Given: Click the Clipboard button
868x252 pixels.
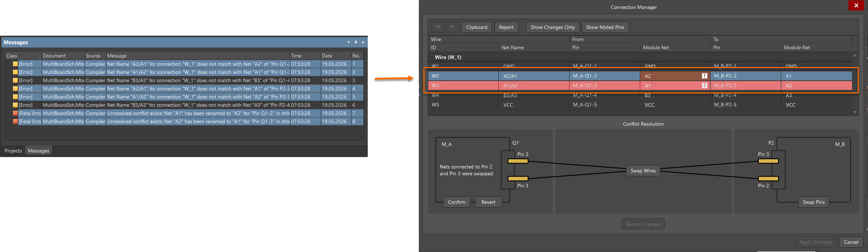Looking at the screenshot, I should (477, 27).
